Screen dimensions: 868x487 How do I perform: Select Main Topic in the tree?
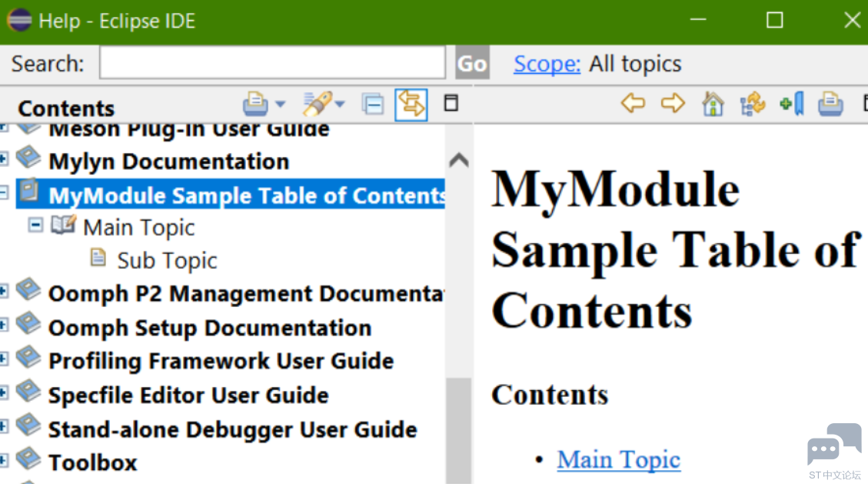[139, 228]
